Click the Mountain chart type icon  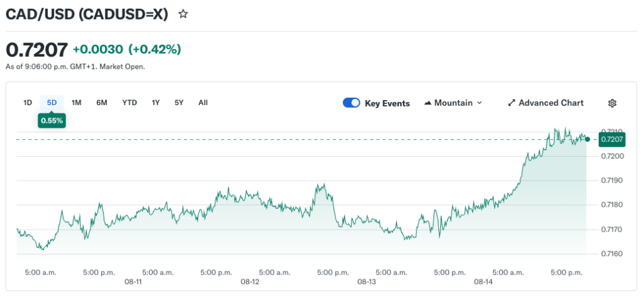(x=428, y=103)
